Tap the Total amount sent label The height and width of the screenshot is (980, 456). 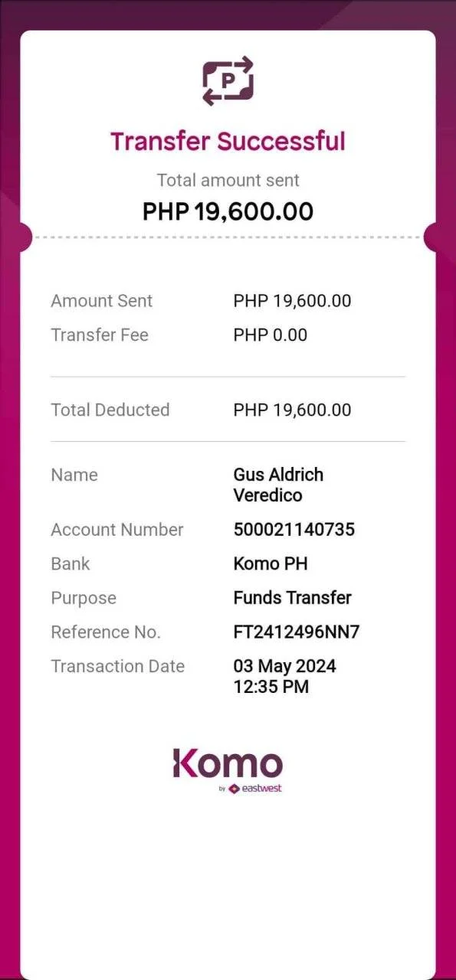[x=228, y=181]
